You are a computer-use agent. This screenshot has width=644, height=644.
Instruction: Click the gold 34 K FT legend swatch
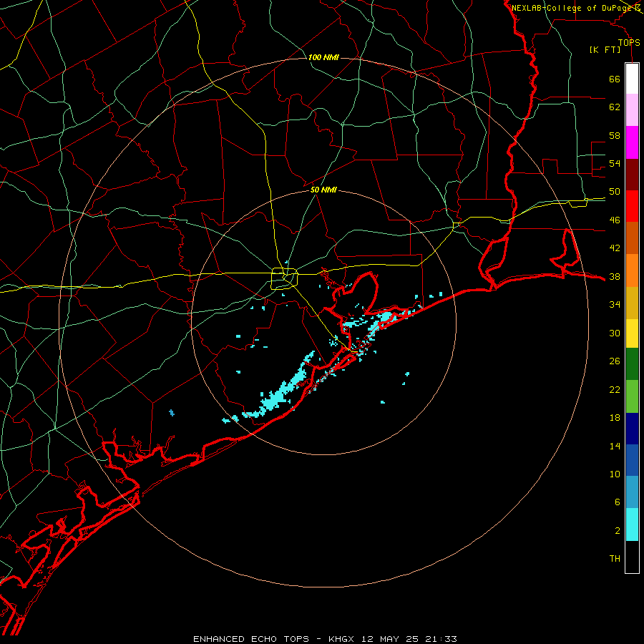pyautogui.click(x=632, y=303)
